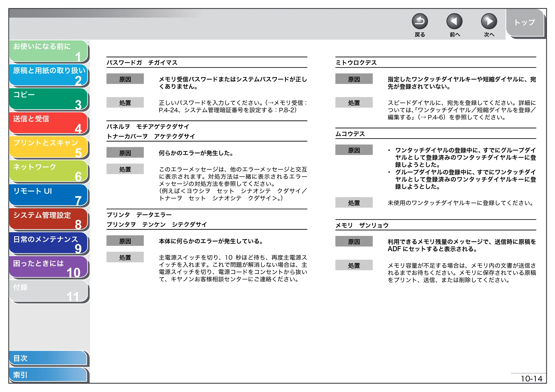Click the heading トナーカバーヲ アケテクダサイ

pos(151,136)
